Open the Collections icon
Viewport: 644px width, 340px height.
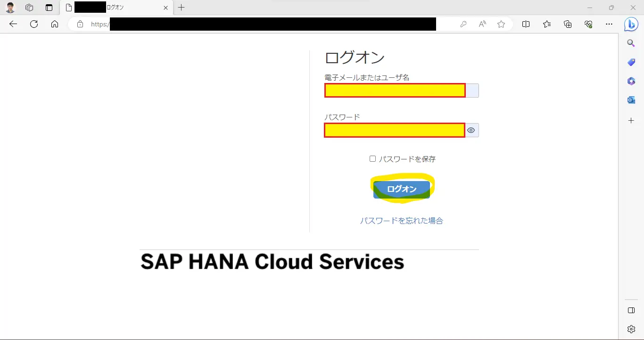coord(568,24)
